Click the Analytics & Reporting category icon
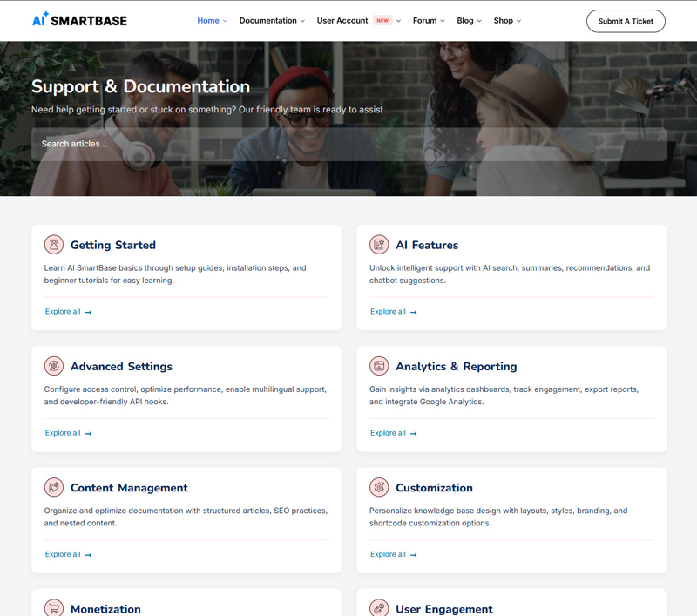 tap(379, 366)
